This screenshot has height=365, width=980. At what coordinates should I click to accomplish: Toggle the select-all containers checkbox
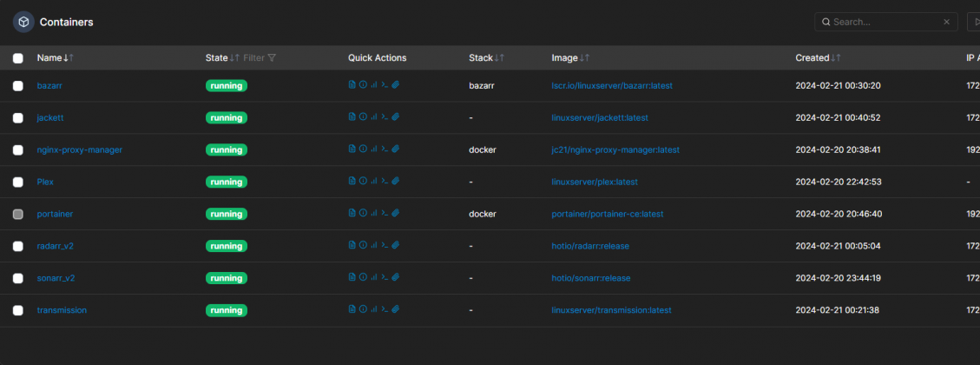click(x=18, y=58)
